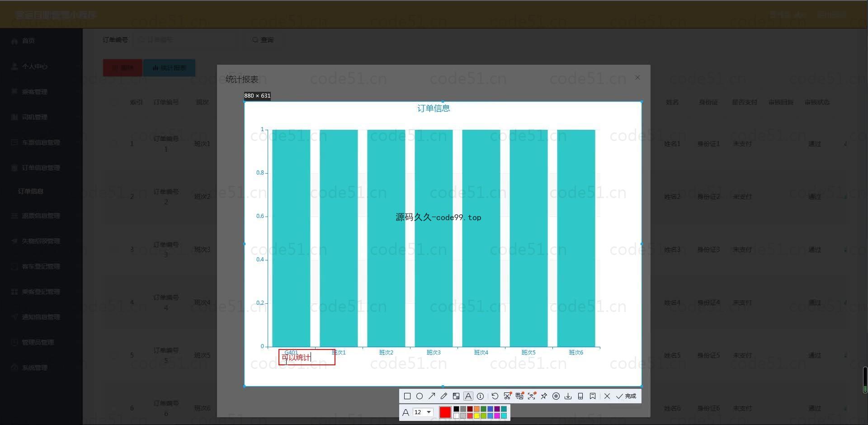
Task: Click the scissors long-screenshot icon
Action: coord(507,396)
